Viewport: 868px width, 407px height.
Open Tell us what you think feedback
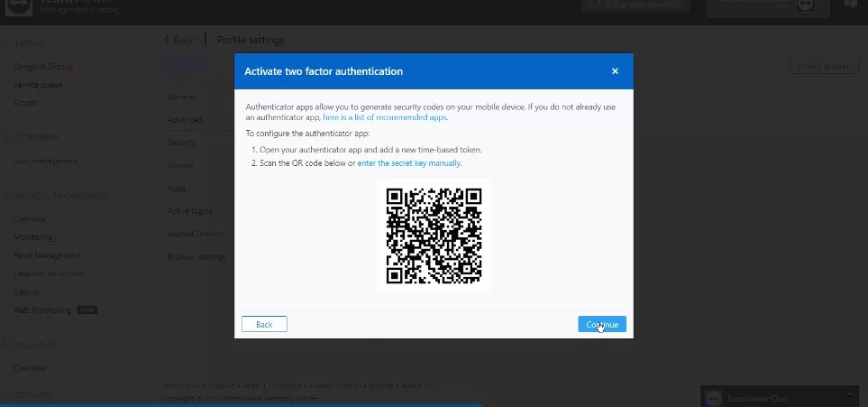point(635,5)
